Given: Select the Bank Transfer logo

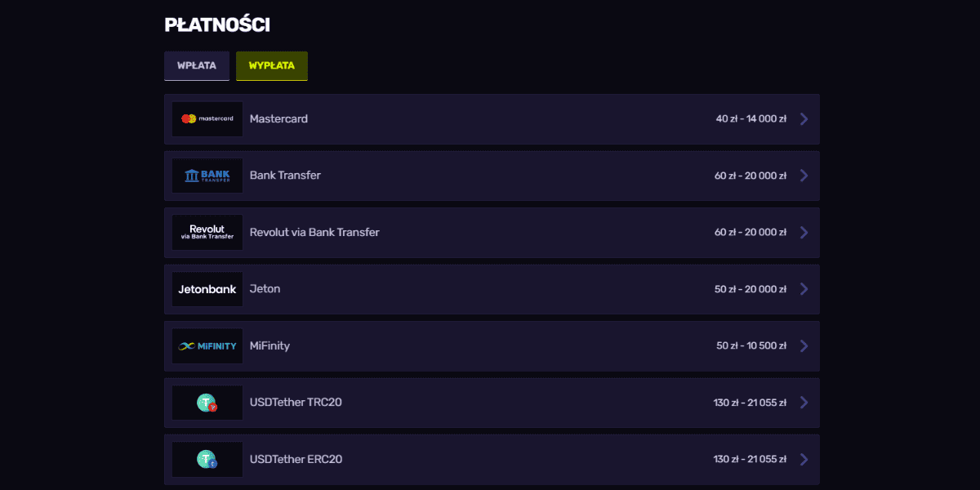Looking at the screenshot, I should (x=207, y=176).
